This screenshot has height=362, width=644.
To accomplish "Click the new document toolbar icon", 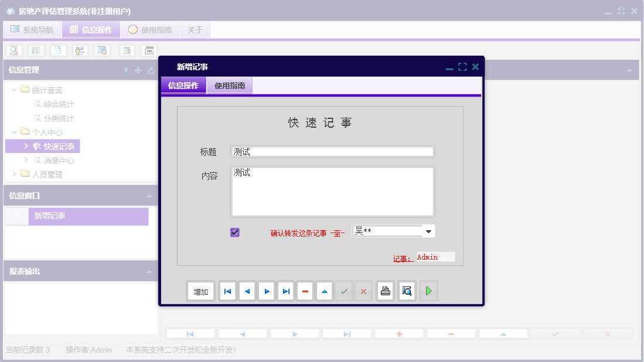I will pos(57,50).
